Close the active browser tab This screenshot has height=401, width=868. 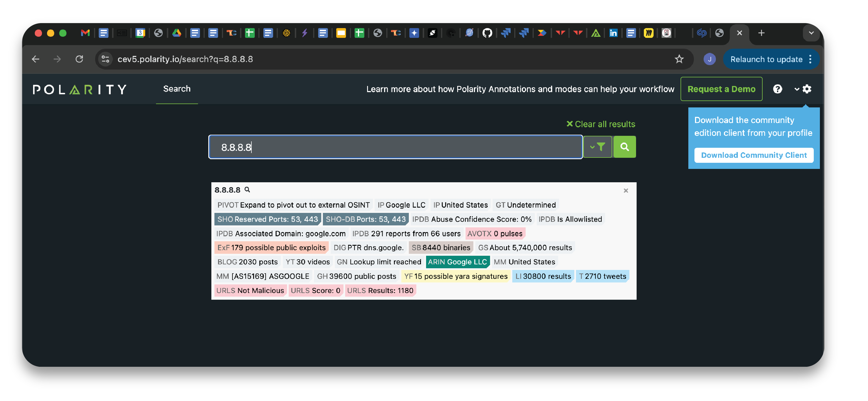[x=739, y=33]
